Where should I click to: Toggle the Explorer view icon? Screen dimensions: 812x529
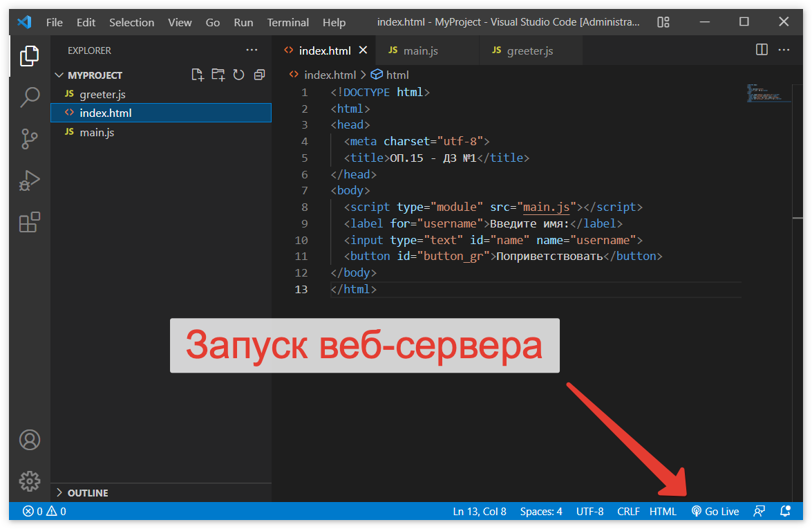pos(29,56)
